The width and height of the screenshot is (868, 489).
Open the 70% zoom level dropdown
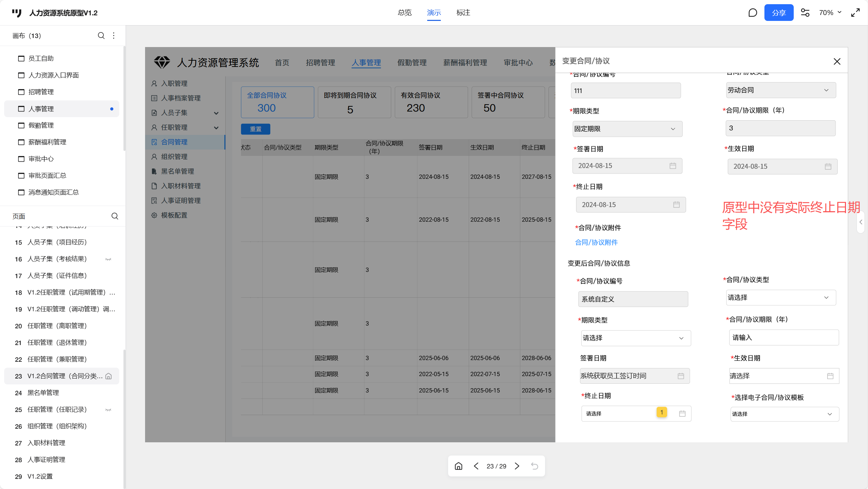pyautogui.click(x=830, y=13)
